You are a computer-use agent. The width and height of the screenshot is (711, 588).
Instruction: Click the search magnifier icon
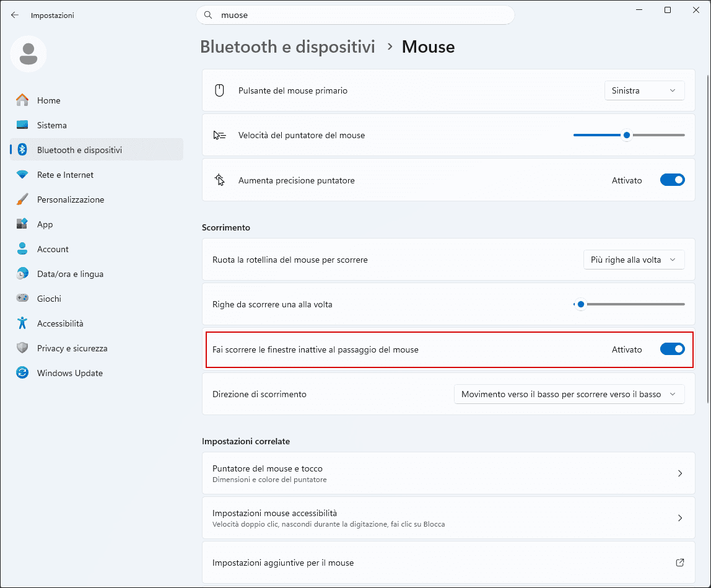[x=208, y=15]
